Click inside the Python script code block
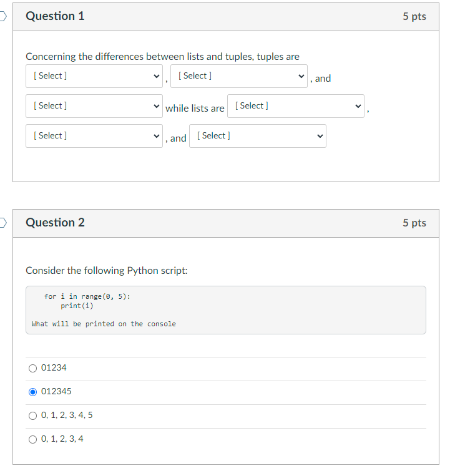 click(x=226, y=310)
